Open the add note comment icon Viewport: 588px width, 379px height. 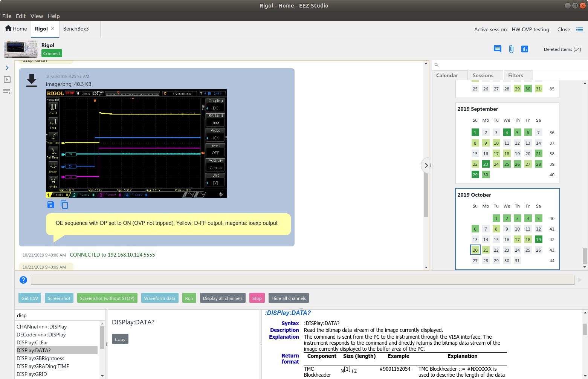497,49
